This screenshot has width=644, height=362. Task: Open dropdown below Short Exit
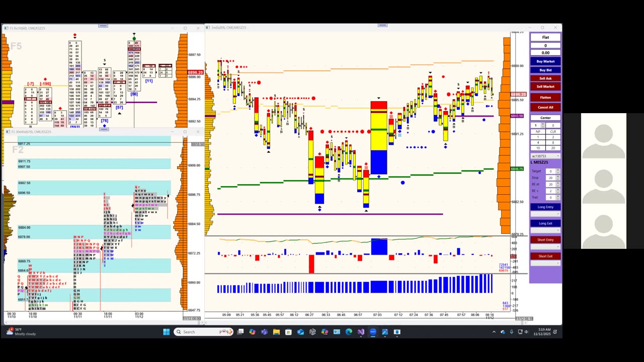[x=545, y=263]
